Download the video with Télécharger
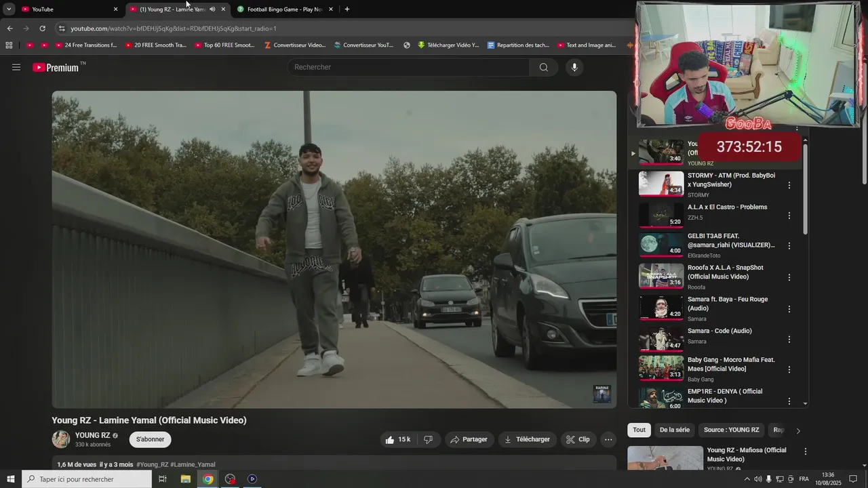The width and height of the screenshot is (868, 488). click(x=527, y=439)
